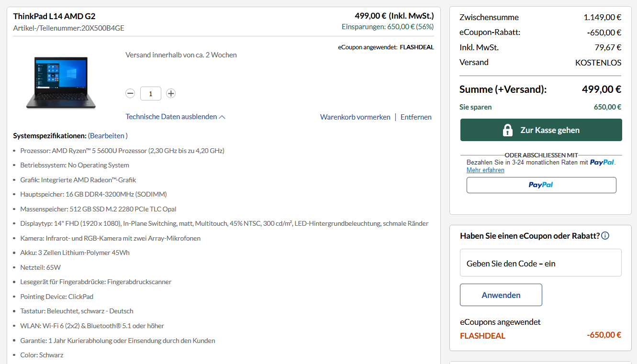Click the applied FLASHDEAL coupon entry

click(482, 335)
